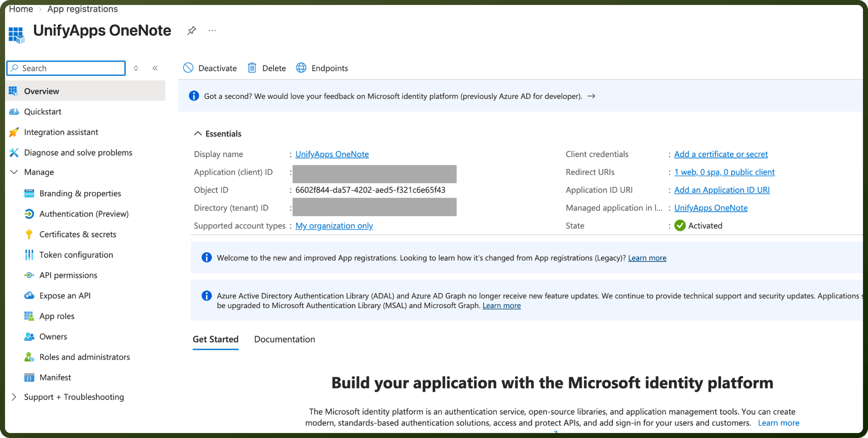This screenshot has height=438, width=868.
Task: Open the feedback banner arrow
Action: [x=591, y=96]
